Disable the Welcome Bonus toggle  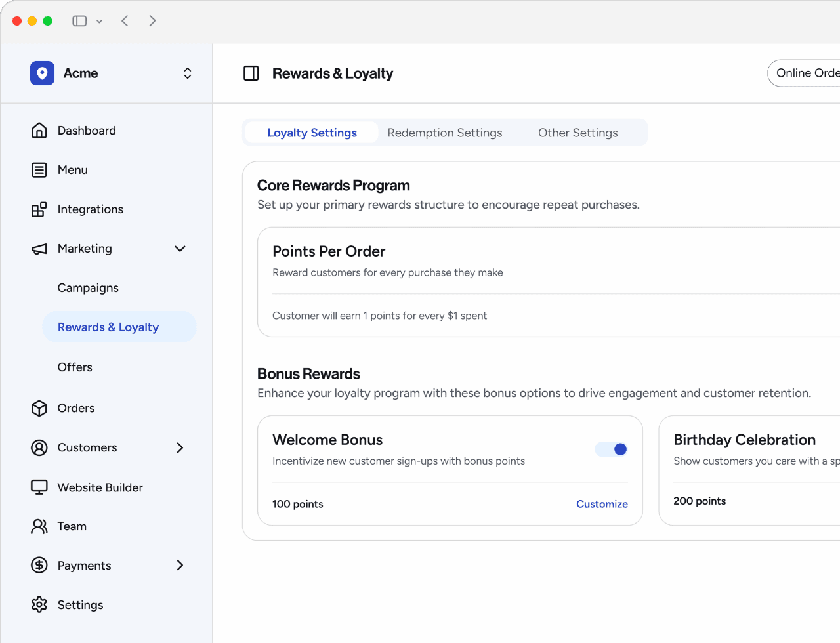[x=611, y=449]
